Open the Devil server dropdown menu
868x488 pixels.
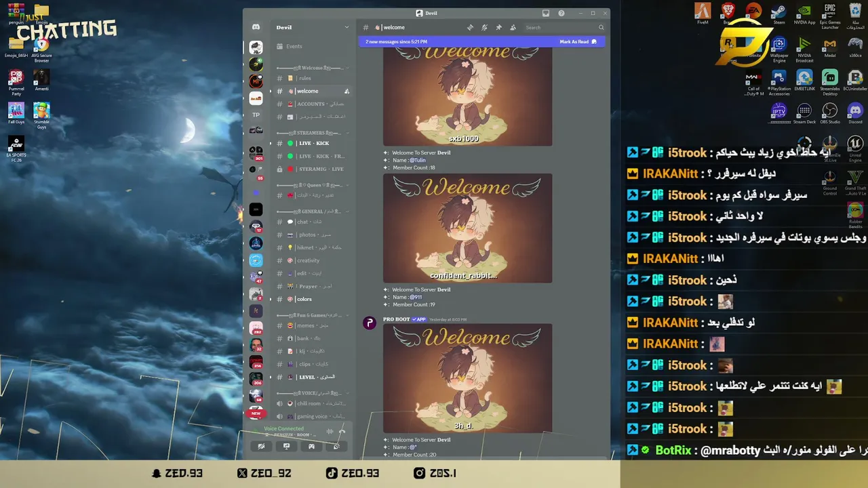(x=313, y=27)
